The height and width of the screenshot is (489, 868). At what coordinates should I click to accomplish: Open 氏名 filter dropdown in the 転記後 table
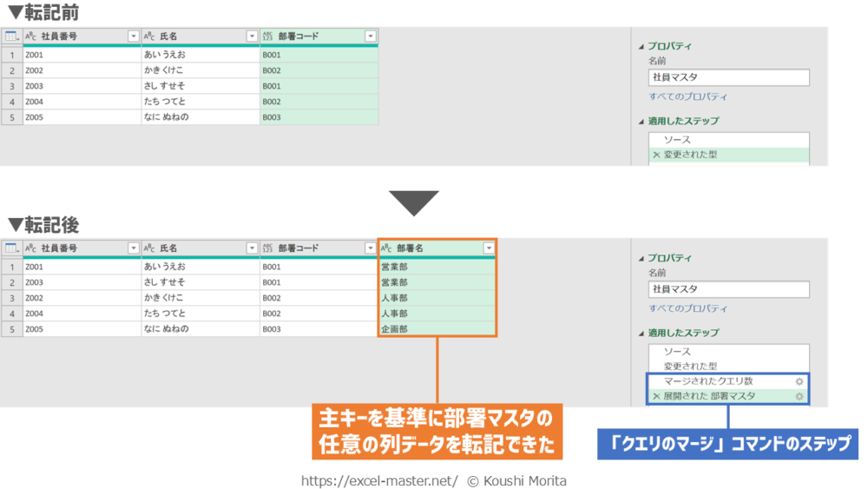coord(252,248)
